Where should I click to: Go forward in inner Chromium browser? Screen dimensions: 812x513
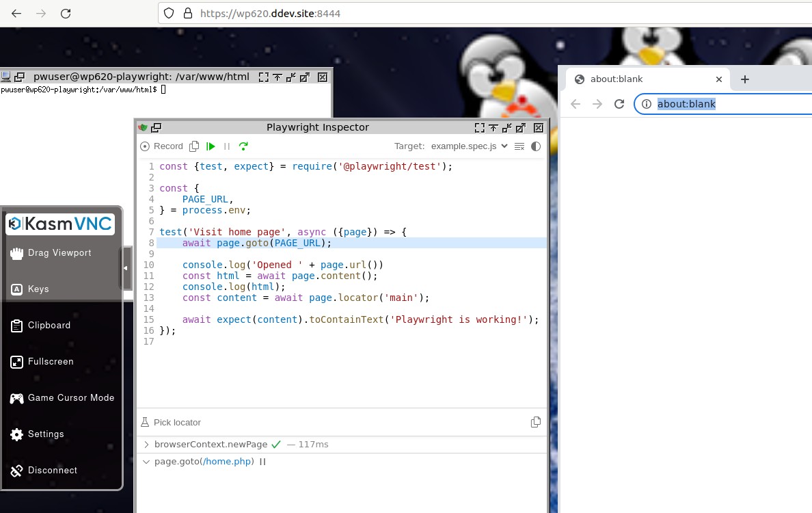click(x=597, y=104)
